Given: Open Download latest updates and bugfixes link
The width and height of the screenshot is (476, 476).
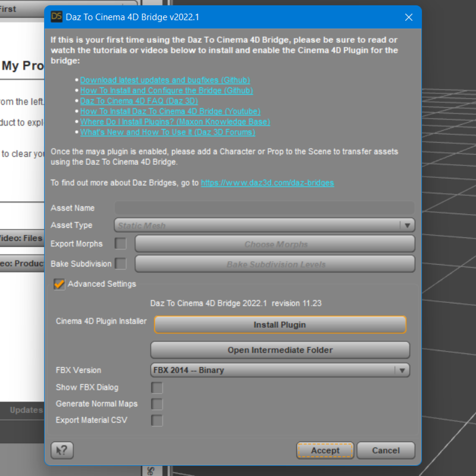Looking at the screenshot, I should pos(165,80).
